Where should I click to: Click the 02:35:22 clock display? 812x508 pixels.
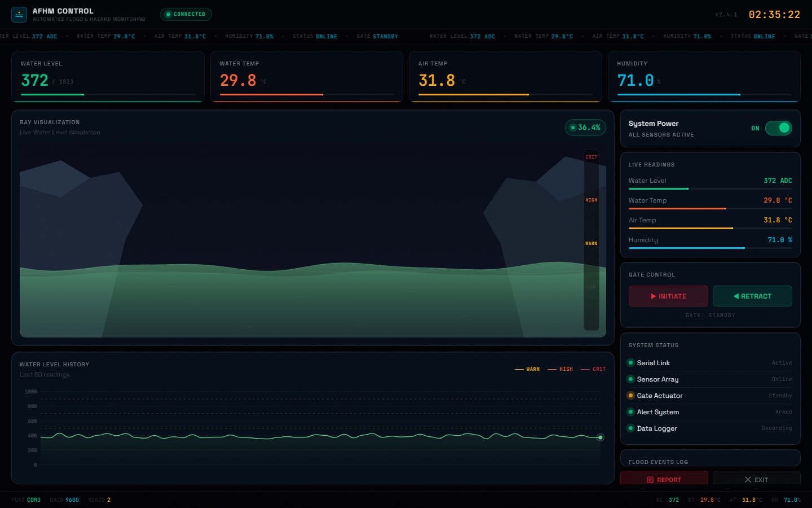click(774, 15)
